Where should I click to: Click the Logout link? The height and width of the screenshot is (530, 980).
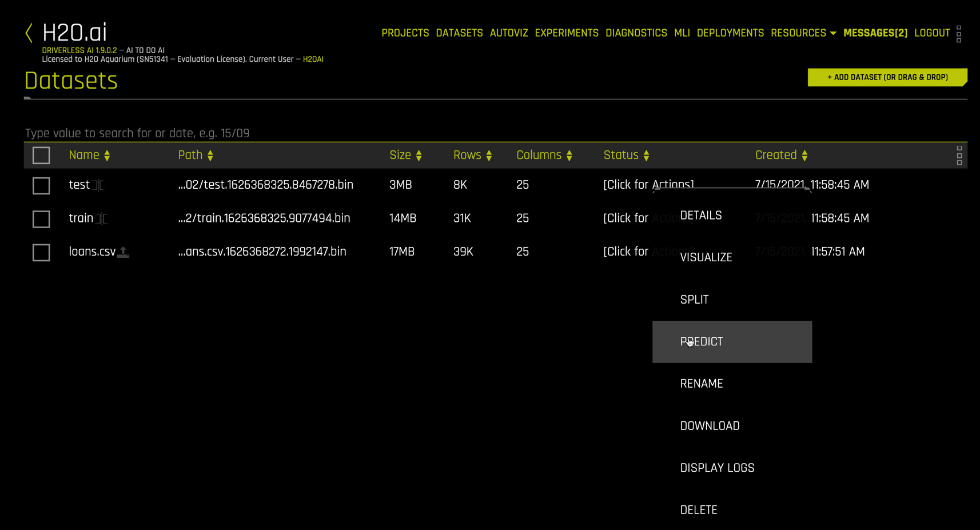click(932, 33)
